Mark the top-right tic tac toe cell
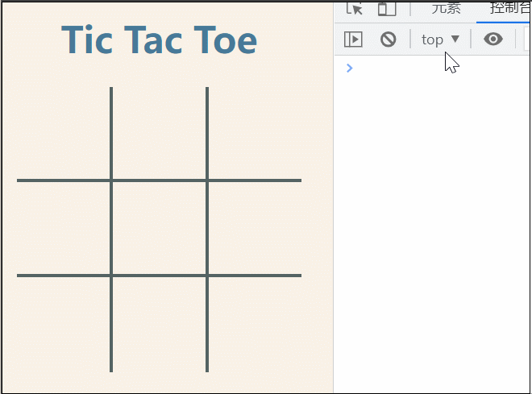The width and height of the screenshot is (532, 394). pyautogui.click(x=254, y=133)
